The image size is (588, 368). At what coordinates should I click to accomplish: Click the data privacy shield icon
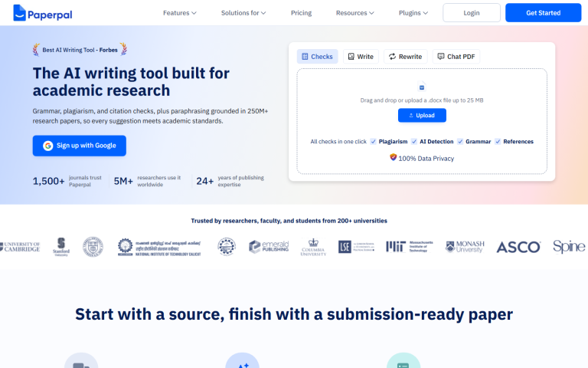pyautogui.click(x=393, y=158)
